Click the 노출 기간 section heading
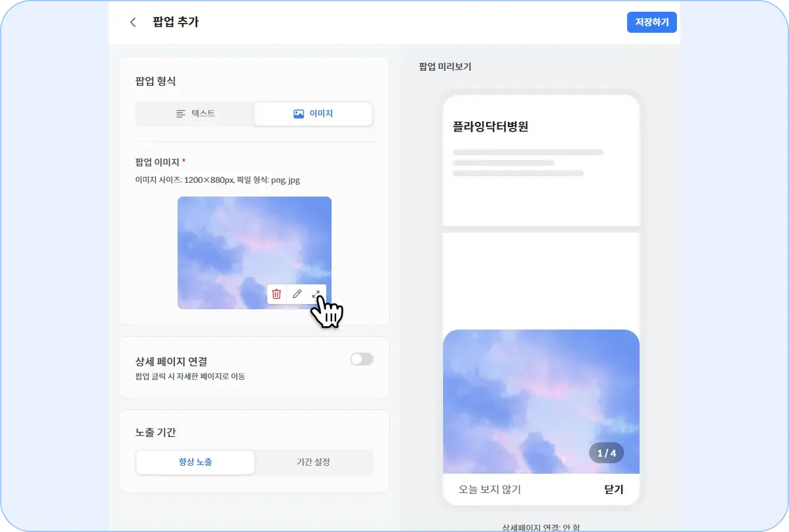 [x=155, y=432]
